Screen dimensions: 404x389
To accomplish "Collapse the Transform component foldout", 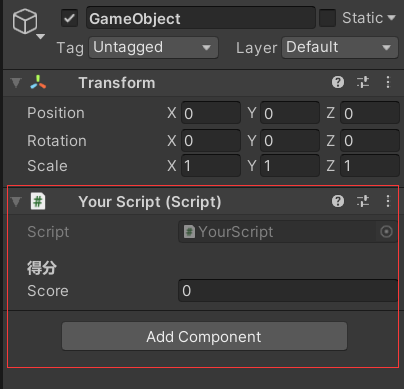I will pos(16,83).
